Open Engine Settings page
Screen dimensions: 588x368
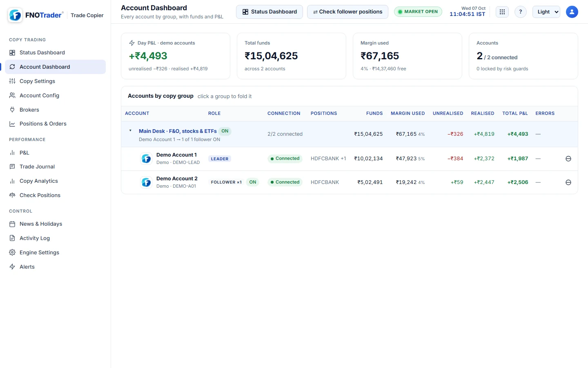pyautogui.click(x=56, y=253)
